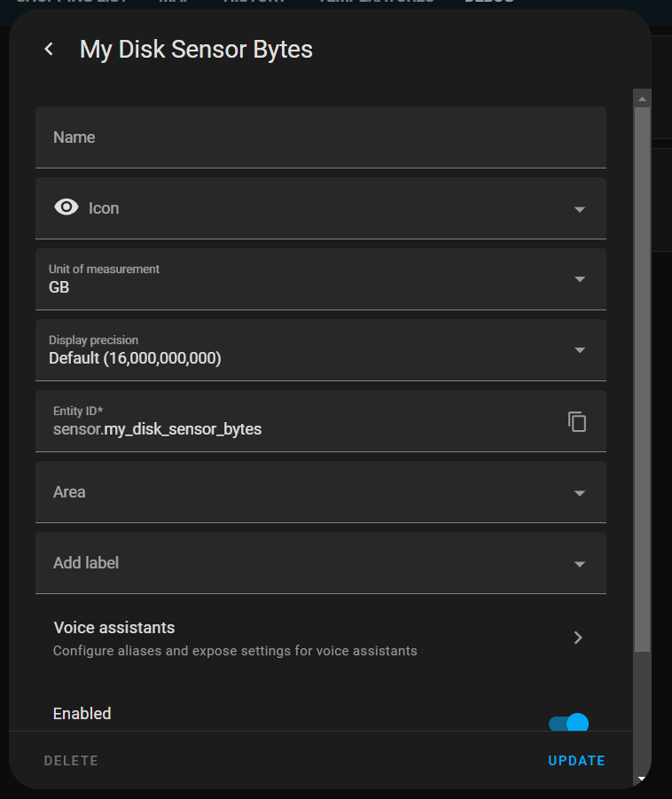Viewport: 672px width, 799px height.
Task: Click the Add label placeholder text
Action: pyautogui.click(x=86, y=563)
